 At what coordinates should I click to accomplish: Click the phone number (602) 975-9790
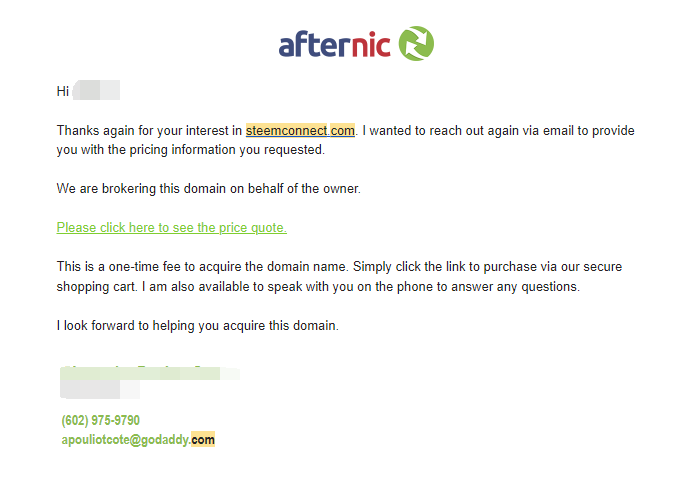[x=101, y=420]
